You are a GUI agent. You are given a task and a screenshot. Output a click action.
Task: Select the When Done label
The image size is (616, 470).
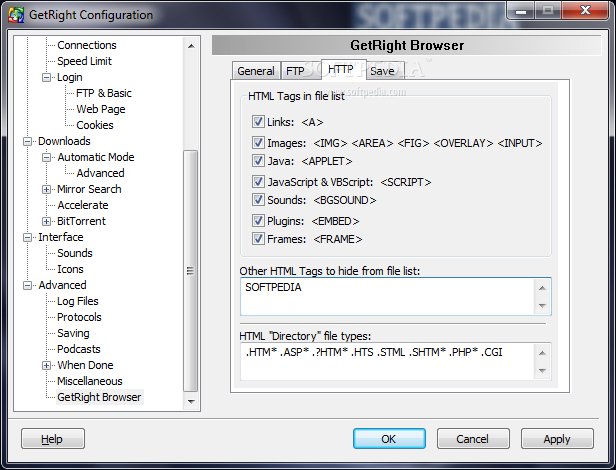click(85, 365)
